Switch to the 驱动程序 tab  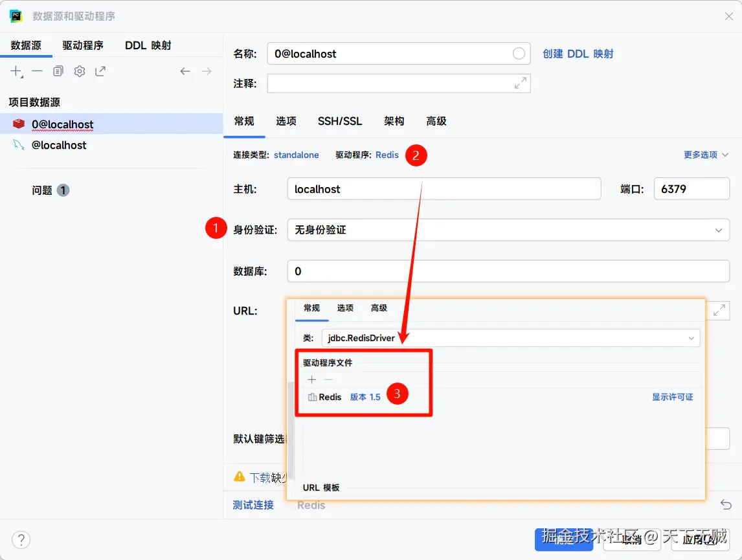coord(83,45)
